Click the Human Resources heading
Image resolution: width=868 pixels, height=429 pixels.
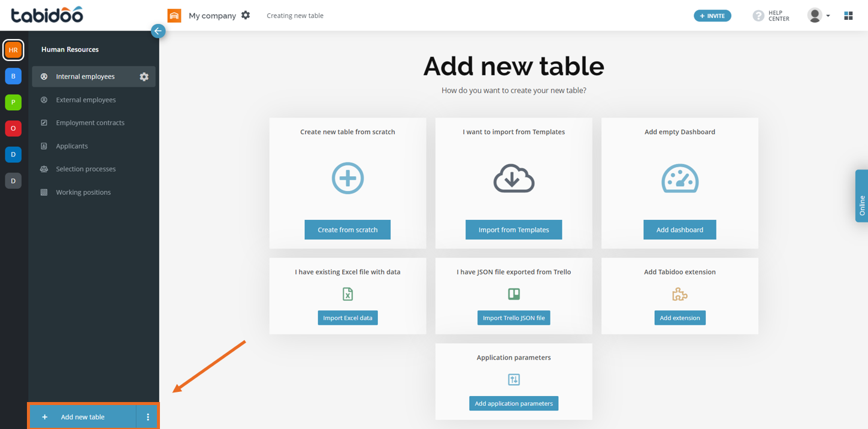tap(70, 50)
